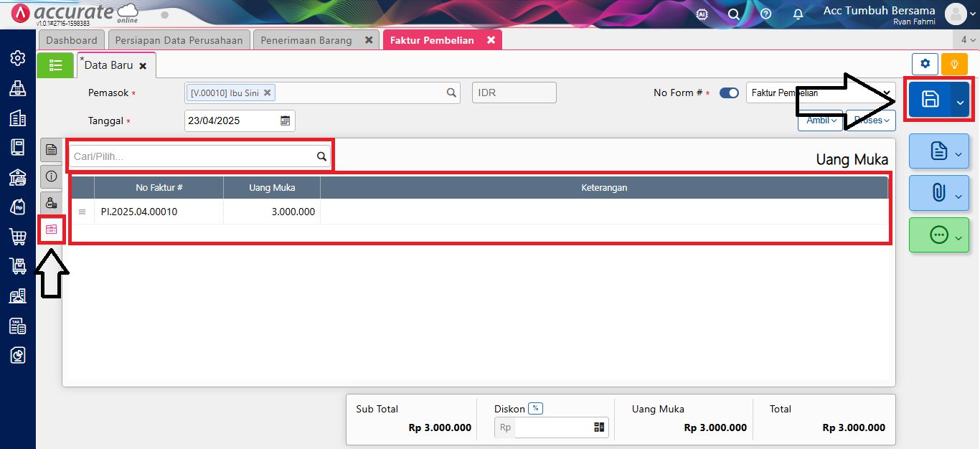Open the discount calculator icon
The image size is (980, 449).
click(599, 427)
